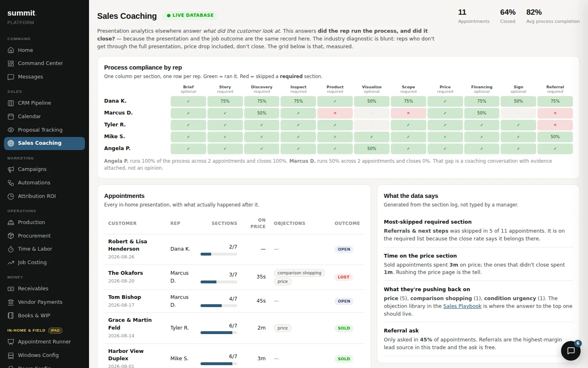Image resolution: width=588 pixels, height=368 pixels.
Task: Click the Harbor View Duplex customer name
Action: point(126,355)
